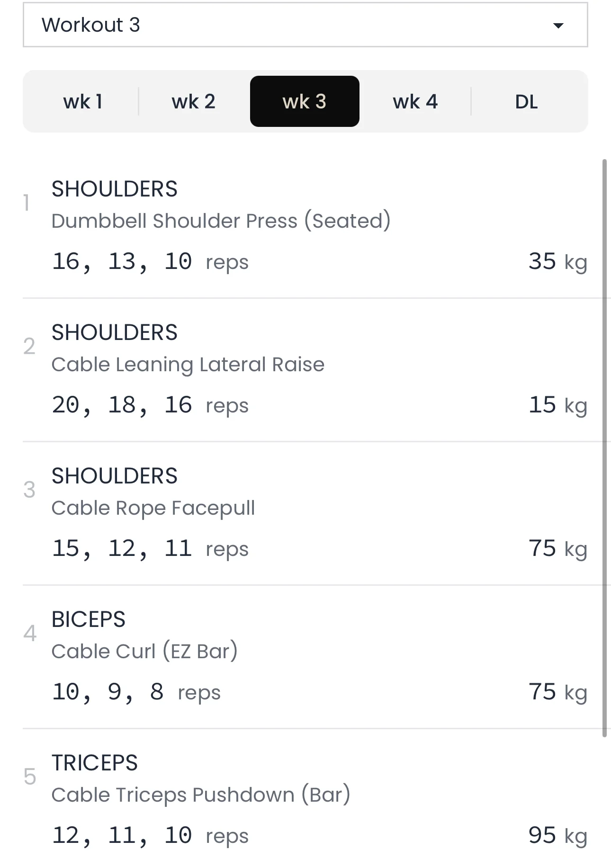Click the BICEPS muscle group heading

[x=89, y=619]
